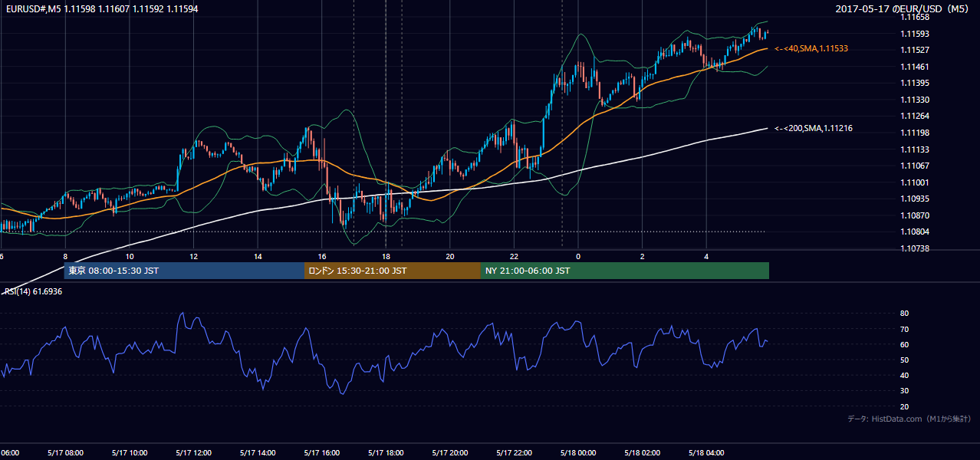Click the 5/17 14:00 date label
This screenshot has height=460, width=980.
click(x=258, y=453)
